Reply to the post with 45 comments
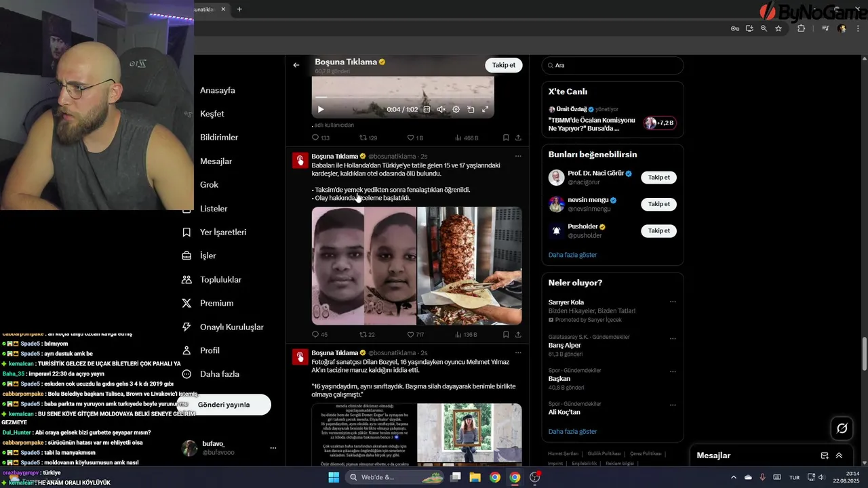The height and width of the screenshot is (488, 868). (x=319, y=334)
